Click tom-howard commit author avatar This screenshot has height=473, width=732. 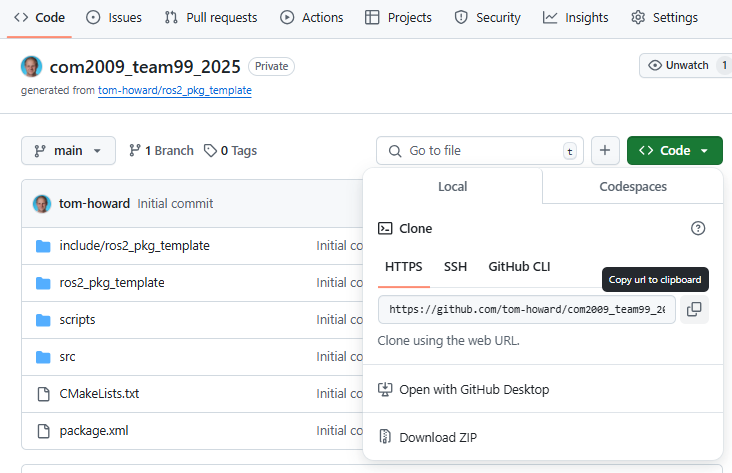tap(42, 204)
